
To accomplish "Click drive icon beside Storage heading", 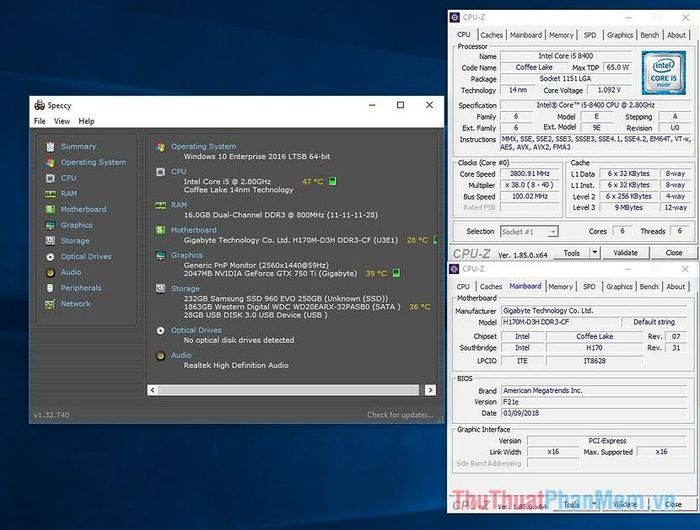I will coord(161,289).
